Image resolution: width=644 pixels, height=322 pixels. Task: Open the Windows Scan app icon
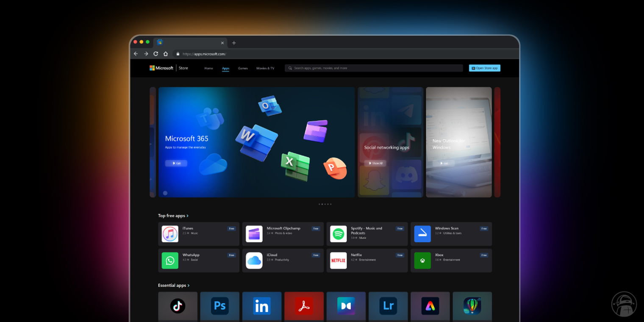click(x=422, y=234)
